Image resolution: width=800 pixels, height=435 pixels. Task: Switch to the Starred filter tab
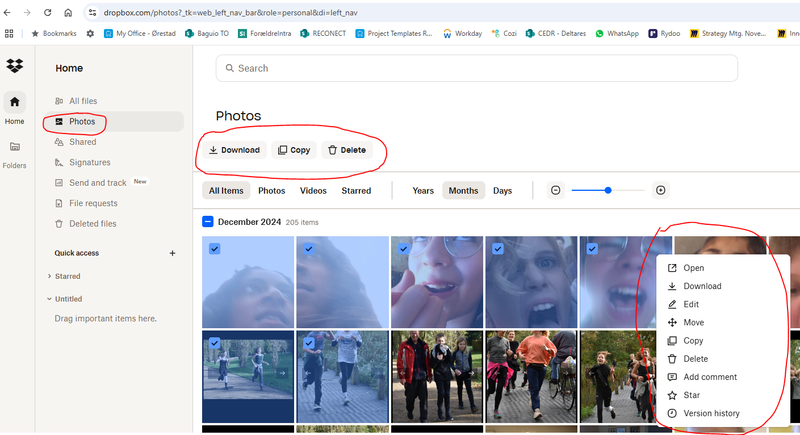(356, 191)
